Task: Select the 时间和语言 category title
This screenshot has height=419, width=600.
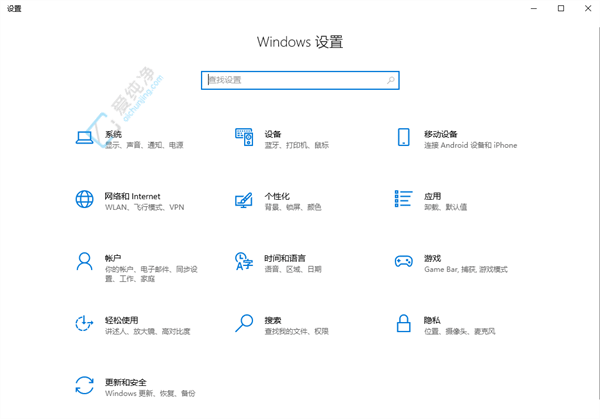Action: pyautogui.click(x=285, y=258)
